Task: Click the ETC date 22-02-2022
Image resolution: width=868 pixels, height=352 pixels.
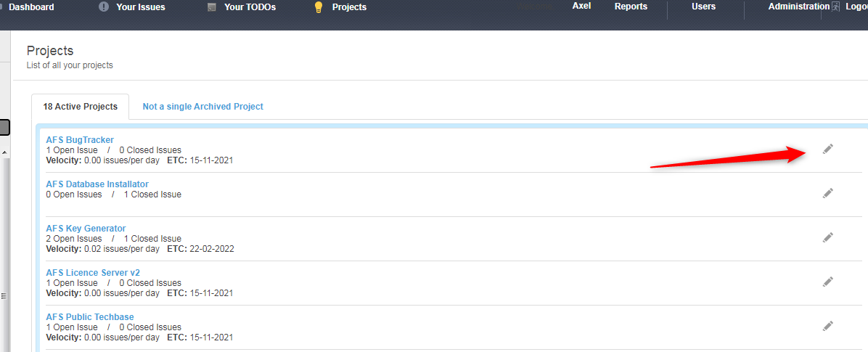Action: (x=212, y=249)
